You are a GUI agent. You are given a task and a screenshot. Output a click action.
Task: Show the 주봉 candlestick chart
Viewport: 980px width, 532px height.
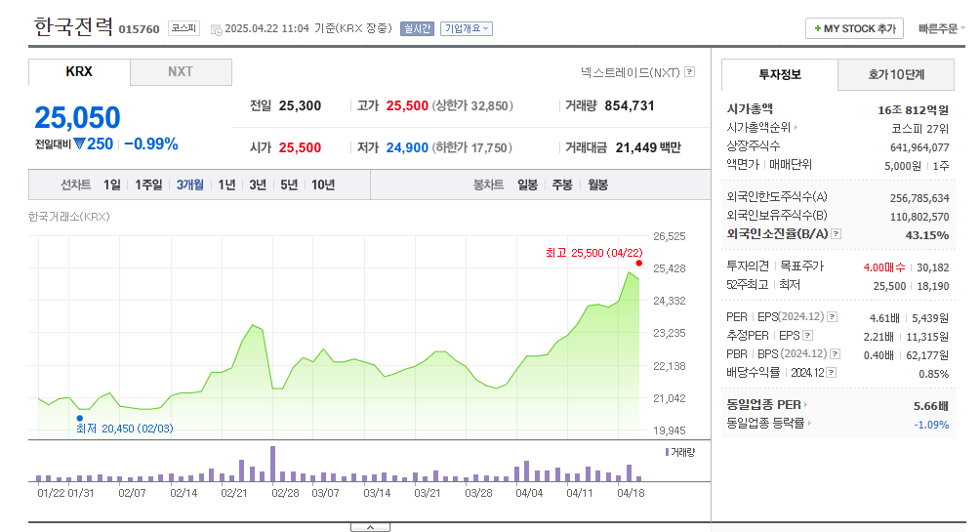tap(562, 185)
